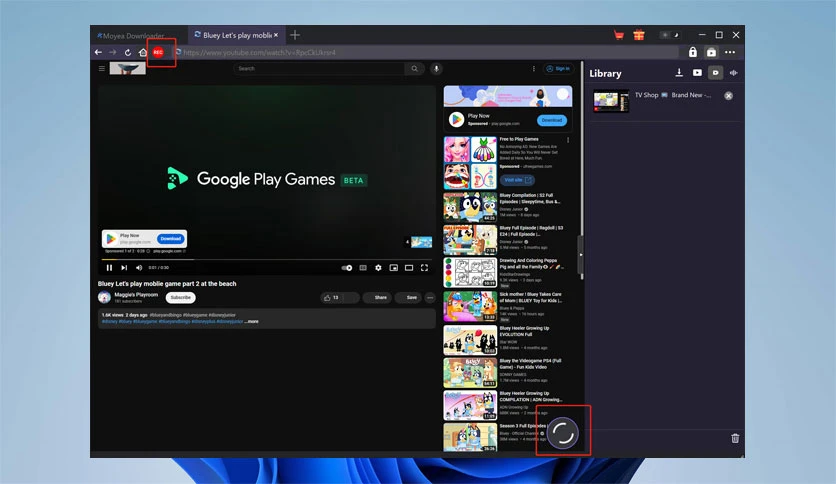Toggle subtitles in the video player
This screenshot has width=836, height=484.
[x=363, y=268]
